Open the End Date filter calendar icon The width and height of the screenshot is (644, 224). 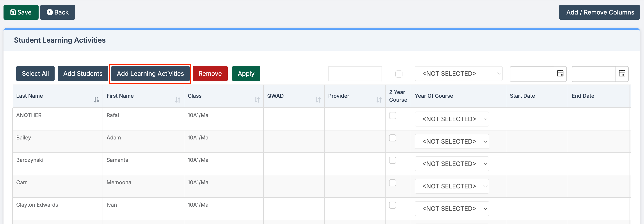pos(622,74)
